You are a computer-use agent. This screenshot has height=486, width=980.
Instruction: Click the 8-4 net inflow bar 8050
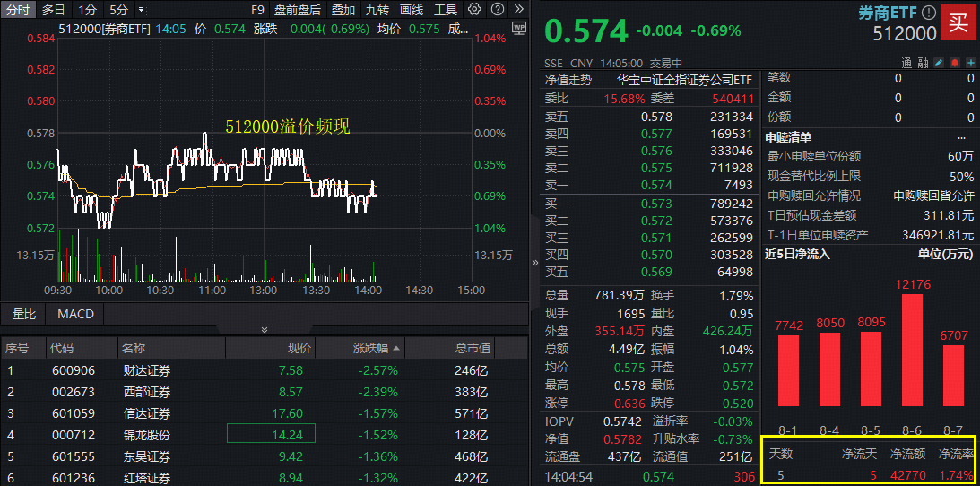tap(830, 369)
